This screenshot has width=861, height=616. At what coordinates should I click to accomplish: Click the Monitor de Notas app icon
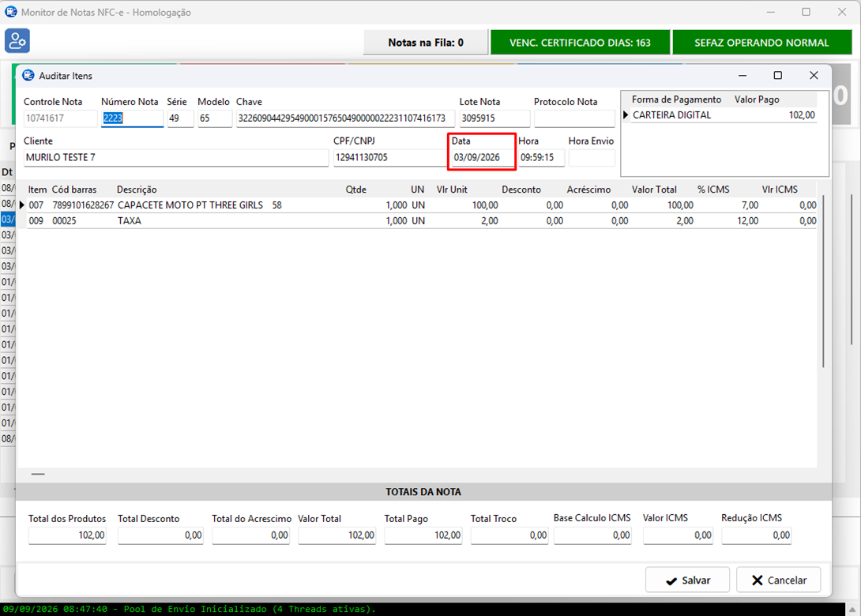(10, 12)
